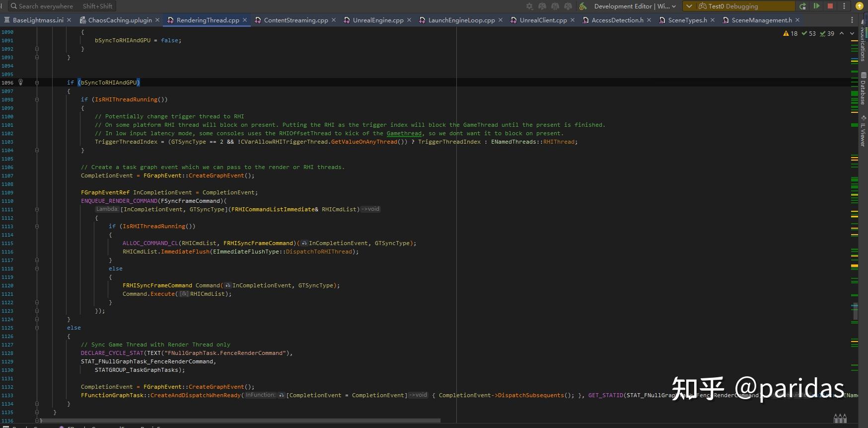Click the Rerun debug session icon
The height and width of the screenshot is (428, 868).
[x=802, y=6]
